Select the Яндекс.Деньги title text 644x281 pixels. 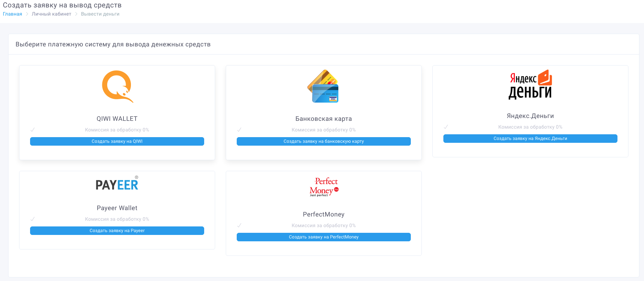pos(530,116)
